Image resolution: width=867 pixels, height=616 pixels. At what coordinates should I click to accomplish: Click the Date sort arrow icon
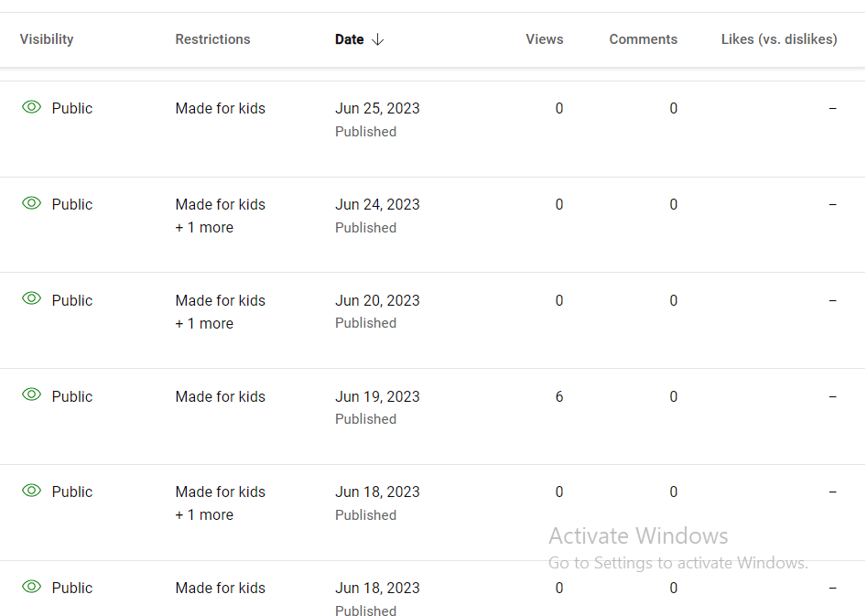coord(378,39)
